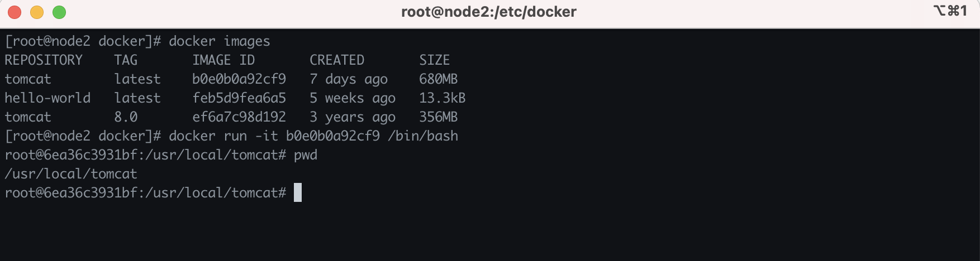Click the ⌥⌘1 shortcut indicator in the title bar
This screenshot has height=261, width=980.
pos(950,11)
